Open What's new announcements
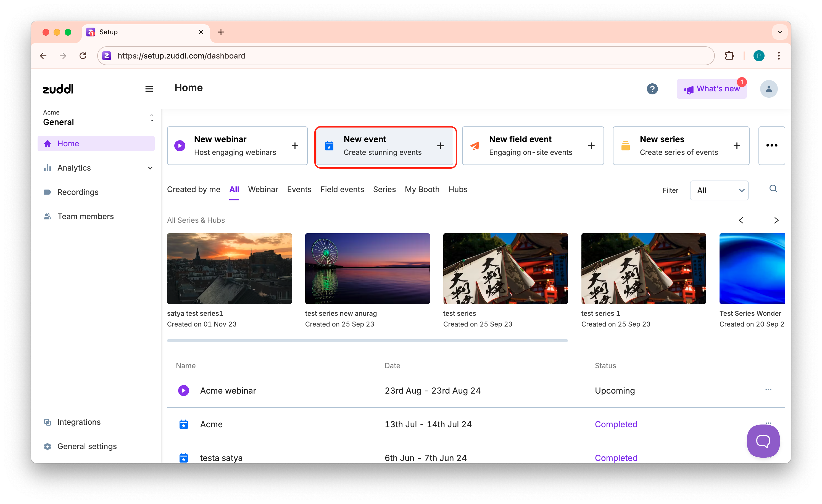Screen dimensions: 822x504 click(711, 89)
